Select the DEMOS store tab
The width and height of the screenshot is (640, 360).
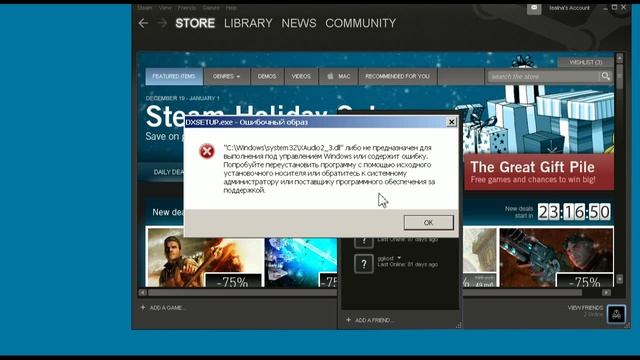point(267,76)
